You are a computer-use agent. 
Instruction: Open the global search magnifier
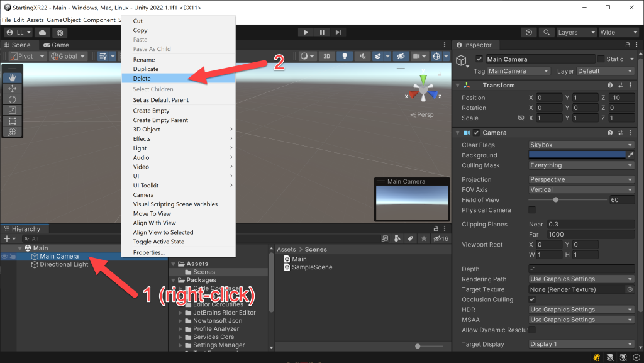point(547,33)
